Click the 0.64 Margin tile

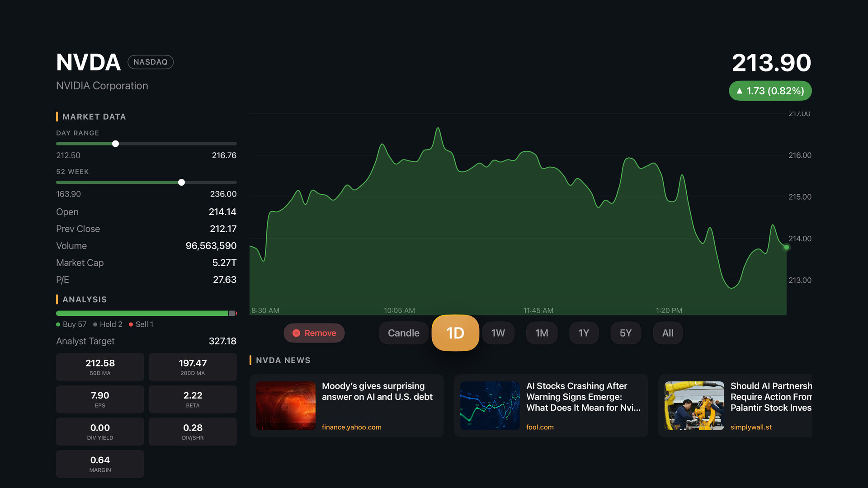tap(100, 464)
